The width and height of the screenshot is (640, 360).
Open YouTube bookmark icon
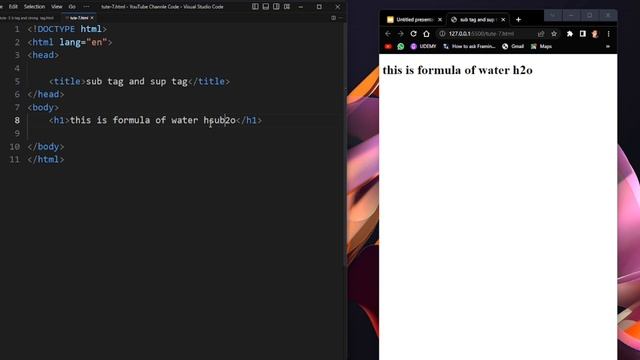click(388, 47)
